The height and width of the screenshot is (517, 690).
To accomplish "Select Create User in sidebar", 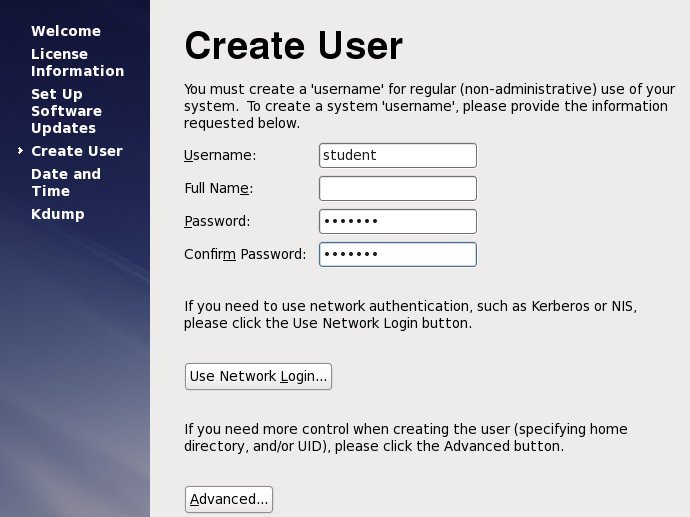I will (x=77, y=151).
